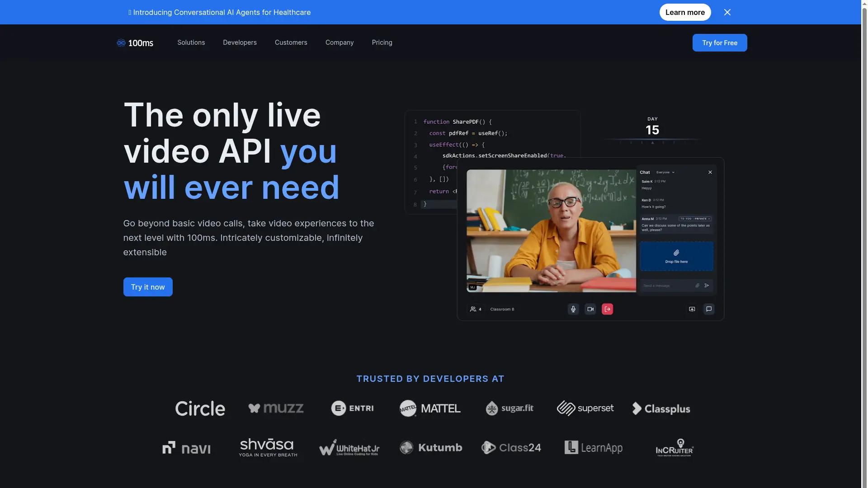Click the red leave call icon
Image resolution: width=868 pixels, height=488 pixels.
click(x=608, y=309)
